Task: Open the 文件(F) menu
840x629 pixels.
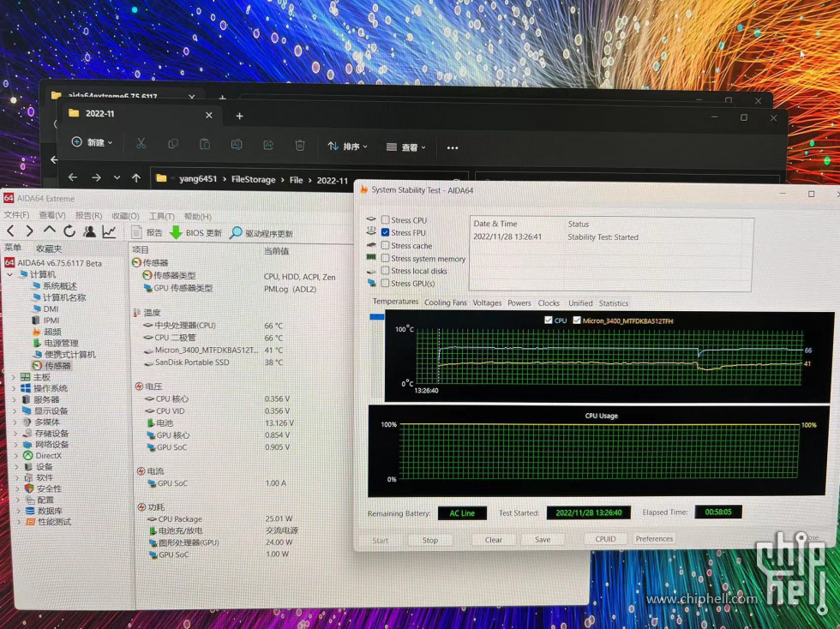Action: pos(16,215)
